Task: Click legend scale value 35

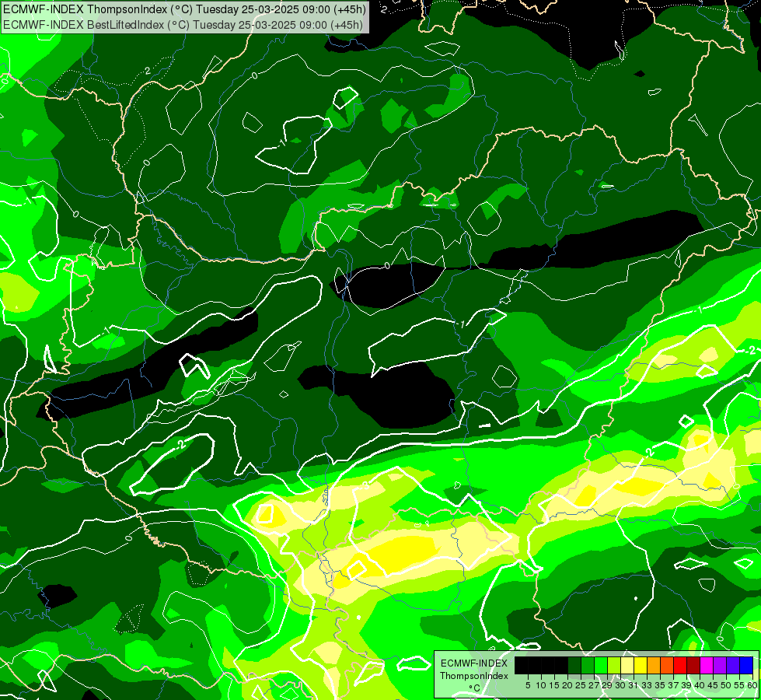Action: coord(660,685)
